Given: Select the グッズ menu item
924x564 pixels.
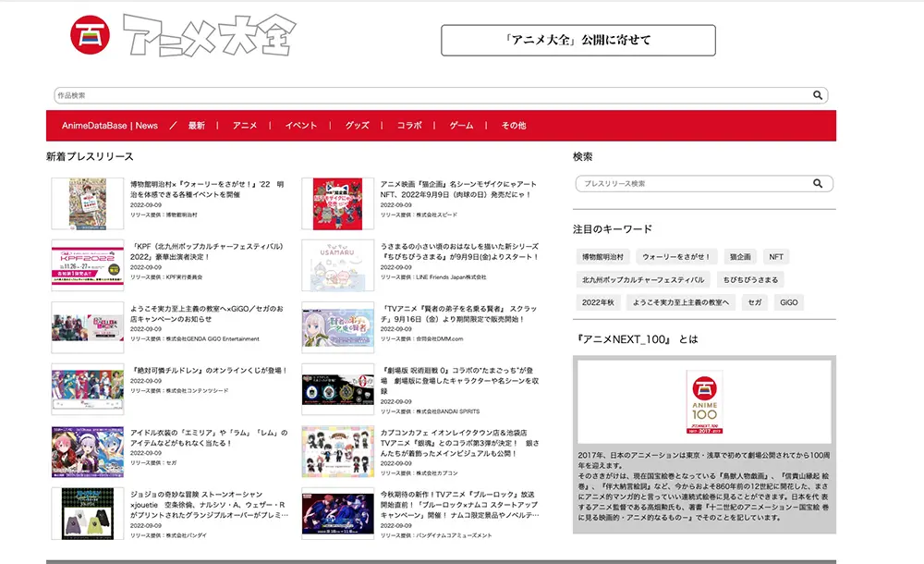Looking at the screenshot, I should pyautogui.click(x=357, y=126).
